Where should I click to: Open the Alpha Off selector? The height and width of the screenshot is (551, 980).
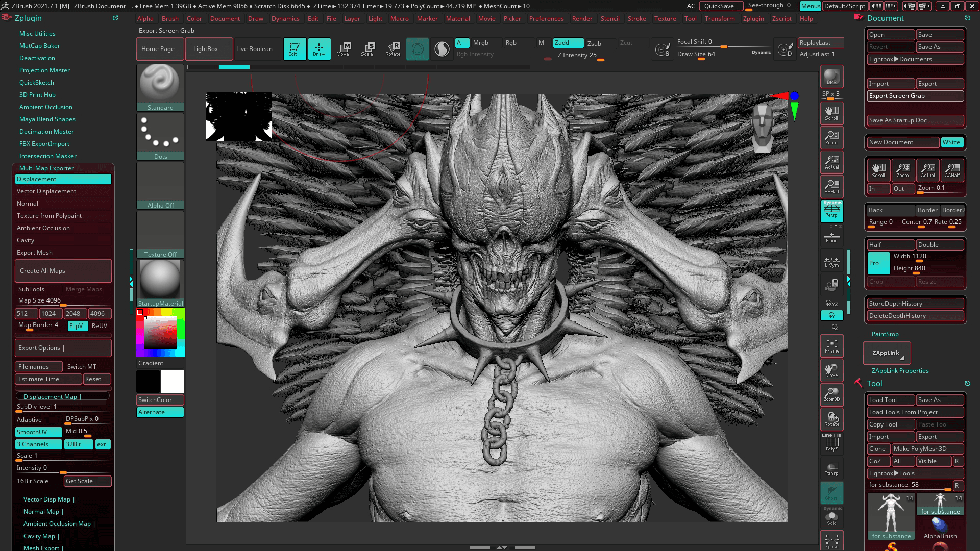[160, 186]
